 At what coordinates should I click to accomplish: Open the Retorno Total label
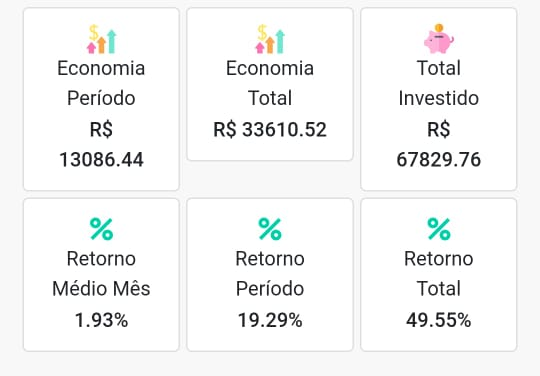point(439,273)
